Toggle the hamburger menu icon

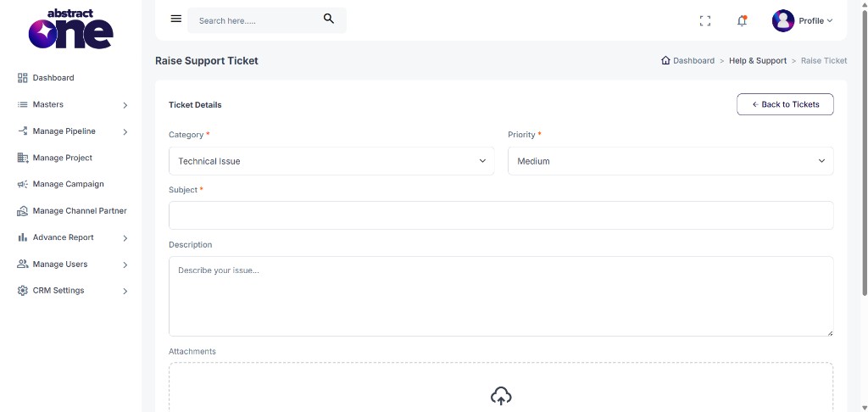pos(176,19)
